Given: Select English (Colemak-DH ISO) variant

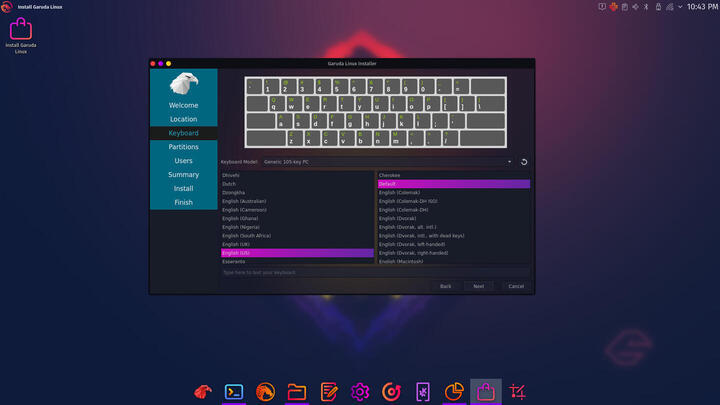Looking at the screenshot, I should tap(454, 201).
